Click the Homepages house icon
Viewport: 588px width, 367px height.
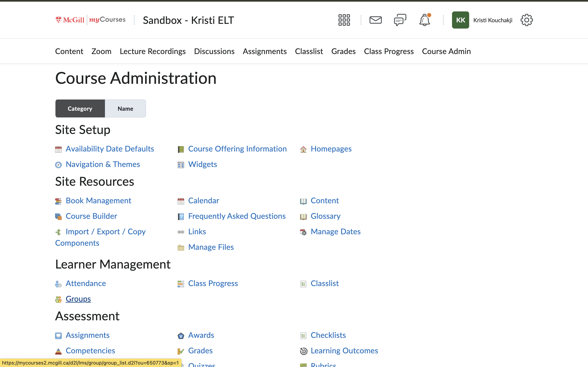(303, 149)
